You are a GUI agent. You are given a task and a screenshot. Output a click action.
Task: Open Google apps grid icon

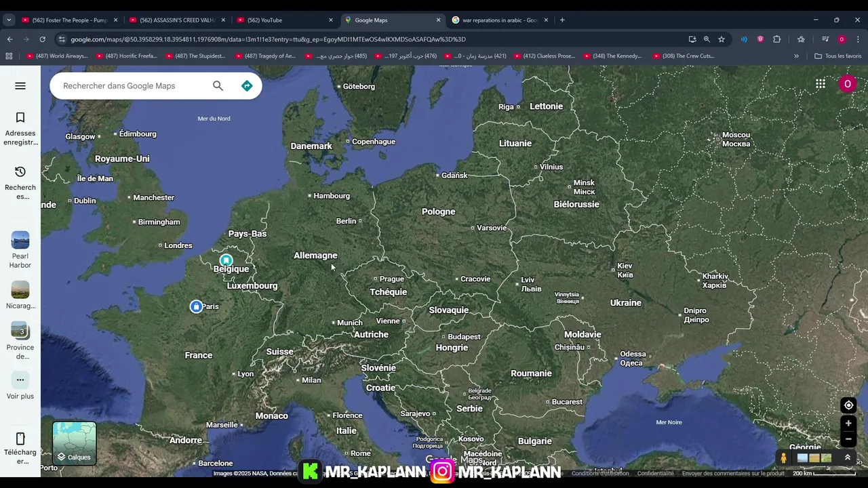click(x=821, y=83)
